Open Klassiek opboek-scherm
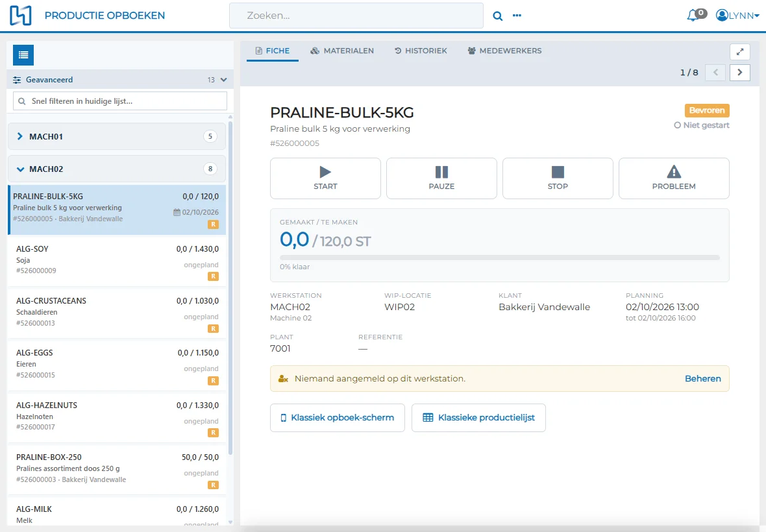The height and width of the screenshot is (532, 766). 338,418
